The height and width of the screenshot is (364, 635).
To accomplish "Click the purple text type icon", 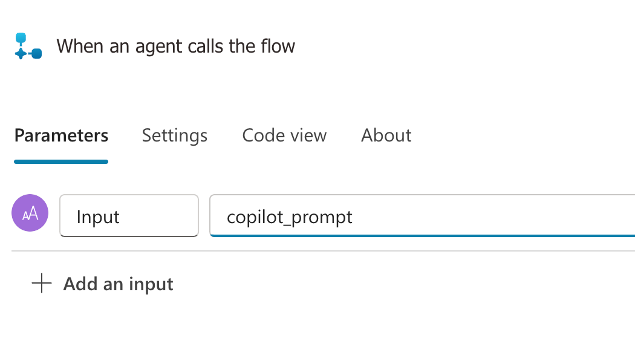I will point(30,213).
